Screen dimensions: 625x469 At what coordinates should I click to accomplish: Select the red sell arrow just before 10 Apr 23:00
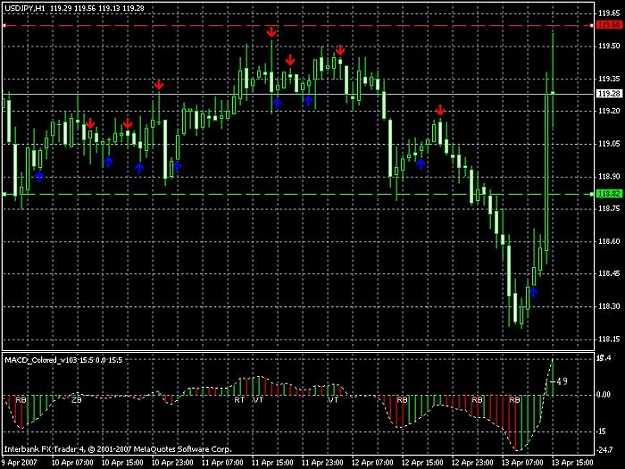[x=159, y=84]
